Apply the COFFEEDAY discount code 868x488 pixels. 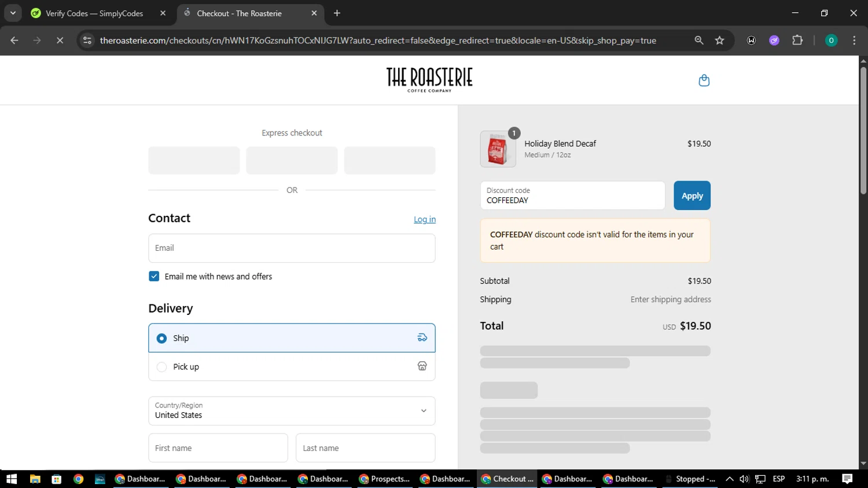pos(692,196)
